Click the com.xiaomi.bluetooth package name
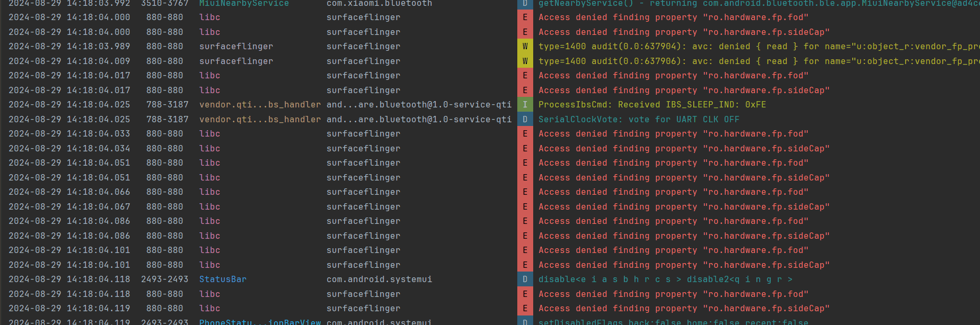Screen dimensions: 980x325 pyautogui.click(x=379, y=4)
